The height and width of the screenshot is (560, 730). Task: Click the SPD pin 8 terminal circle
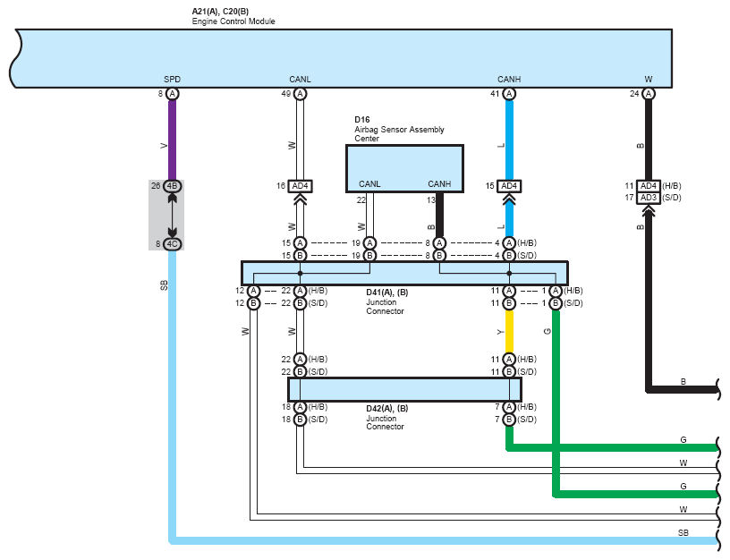pyautogui.click(x=173, y=94)
